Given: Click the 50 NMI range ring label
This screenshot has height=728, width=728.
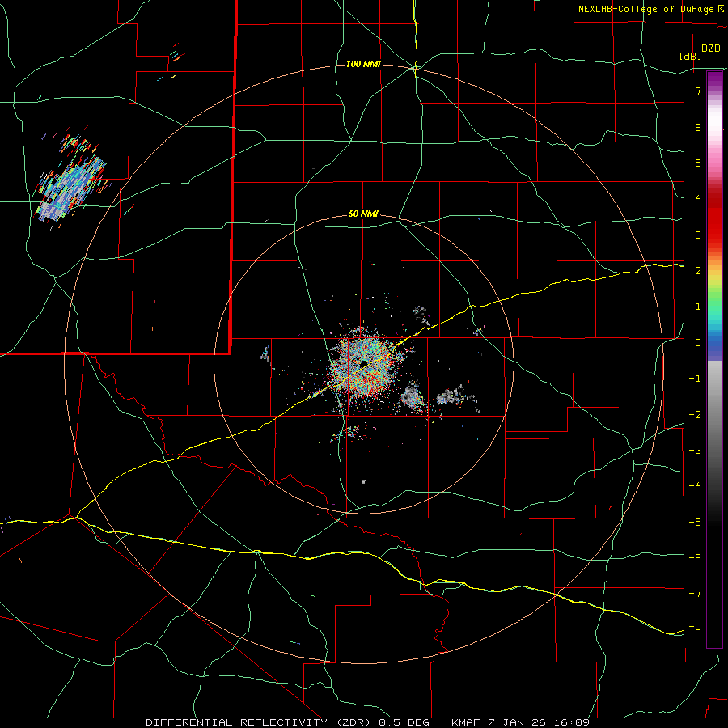Looking at the screenshot, I should click(x=363, y=214).
